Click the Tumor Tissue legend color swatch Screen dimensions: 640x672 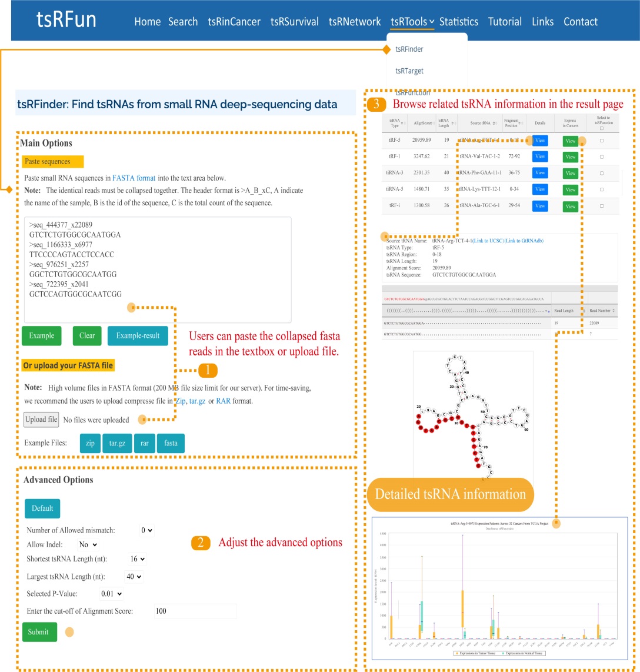pyautogui.click(x=457, y=654)
